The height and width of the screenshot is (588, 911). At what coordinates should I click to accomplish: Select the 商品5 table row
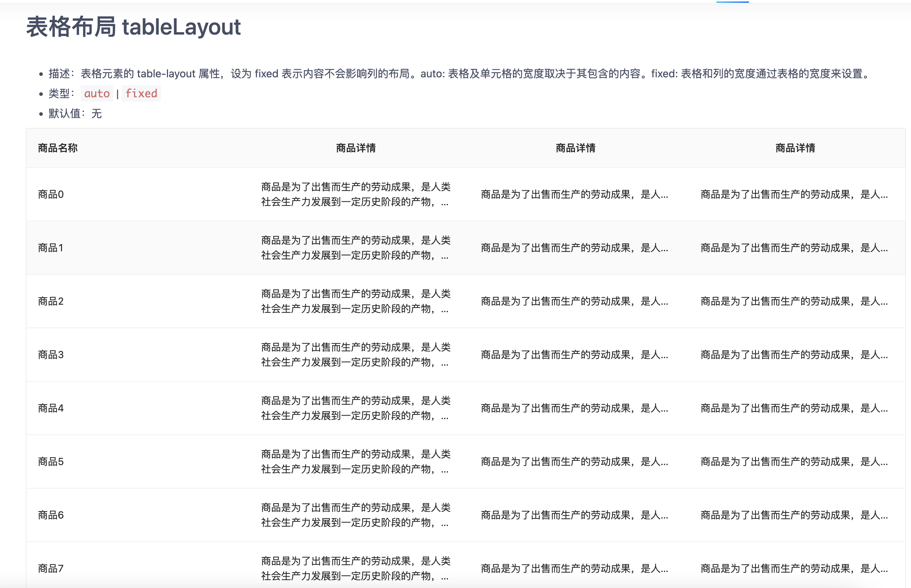(50, 462)
